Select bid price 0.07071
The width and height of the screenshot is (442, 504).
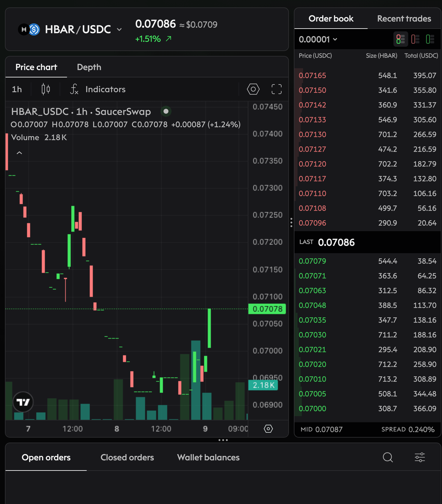pos(312,276)
